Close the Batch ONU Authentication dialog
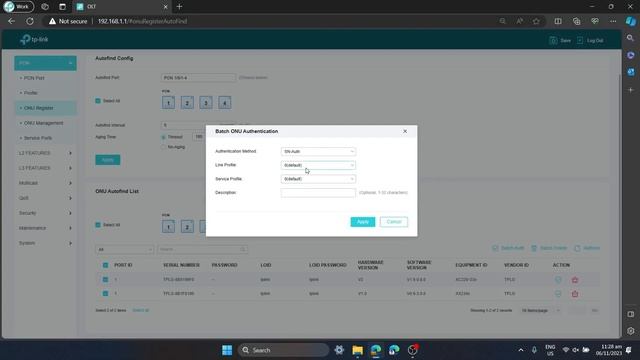 405,131
